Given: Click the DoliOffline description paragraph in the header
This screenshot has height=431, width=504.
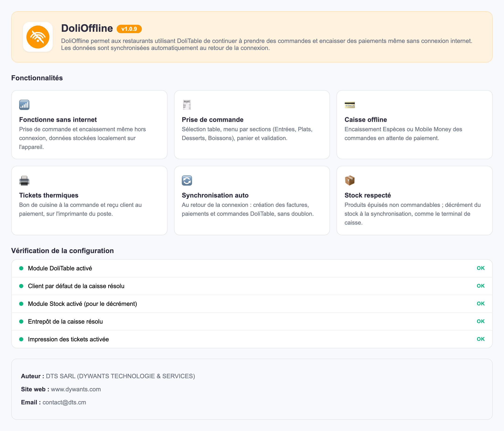Looking at the screenshot, I should pyautogui.click(x=267, y=44).
